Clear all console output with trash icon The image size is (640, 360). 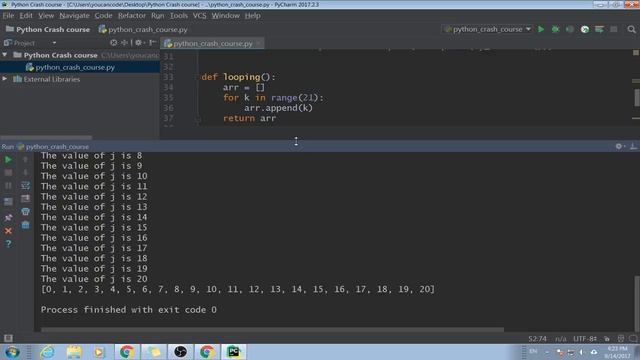(x=25, y=224)
